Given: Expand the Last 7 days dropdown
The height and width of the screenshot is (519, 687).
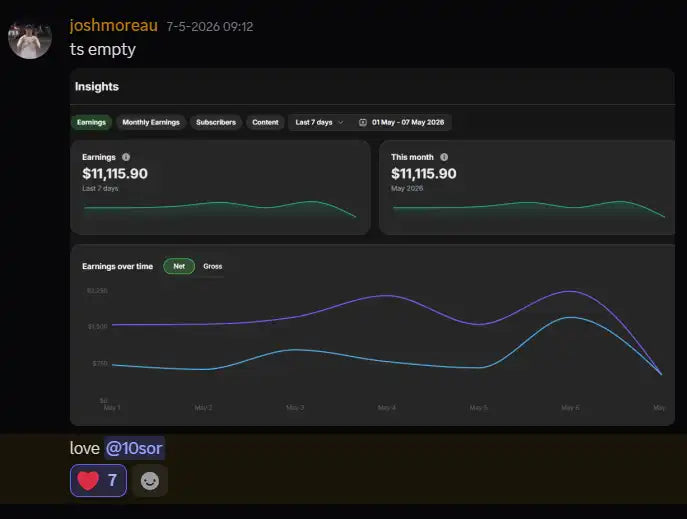Looking at the screenshot, I should 319,122.
